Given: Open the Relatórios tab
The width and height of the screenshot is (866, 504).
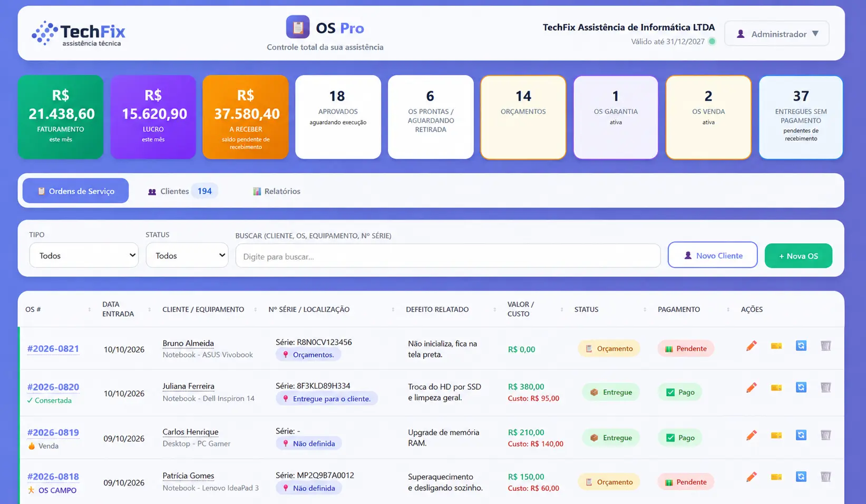Looking at the screenshot, I should 277,191.
